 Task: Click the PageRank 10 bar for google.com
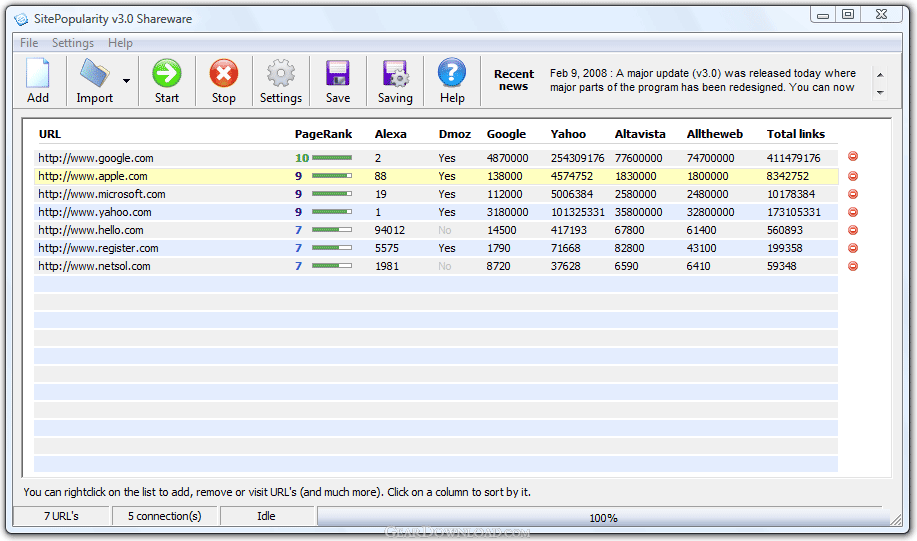332,158
